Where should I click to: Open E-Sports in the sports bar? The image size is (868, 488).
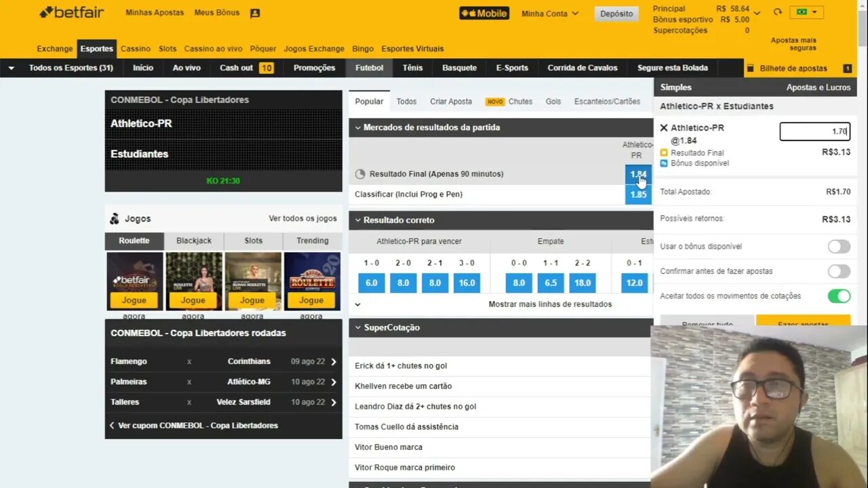click(x=512, y=68)
